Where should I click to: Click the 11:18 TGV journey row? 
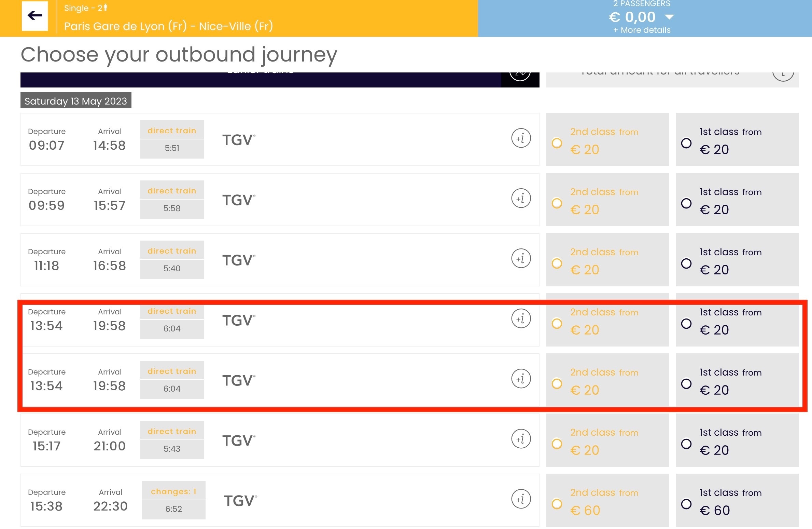(x=280, y=260)
